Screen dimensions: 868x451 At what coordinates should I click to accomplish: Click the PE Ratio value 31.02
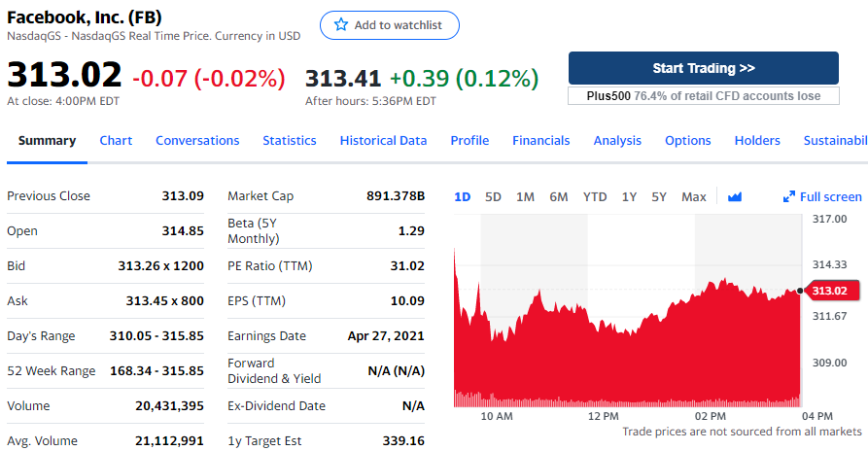(407, 265)
